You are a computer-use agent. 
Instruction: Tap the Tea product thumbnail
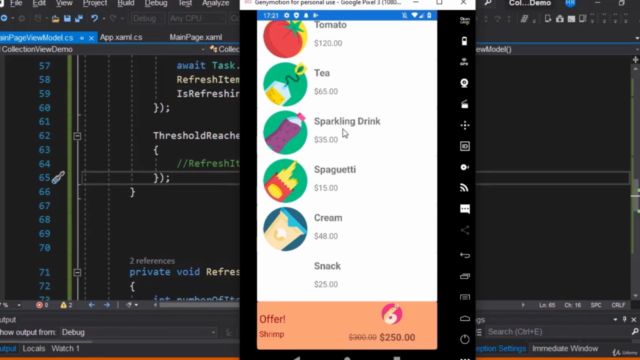[285, 84]
